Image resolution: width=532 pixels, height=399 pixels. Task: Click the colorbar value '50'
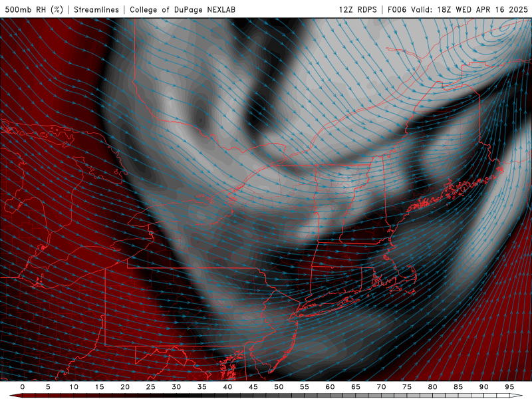[279, 387]
